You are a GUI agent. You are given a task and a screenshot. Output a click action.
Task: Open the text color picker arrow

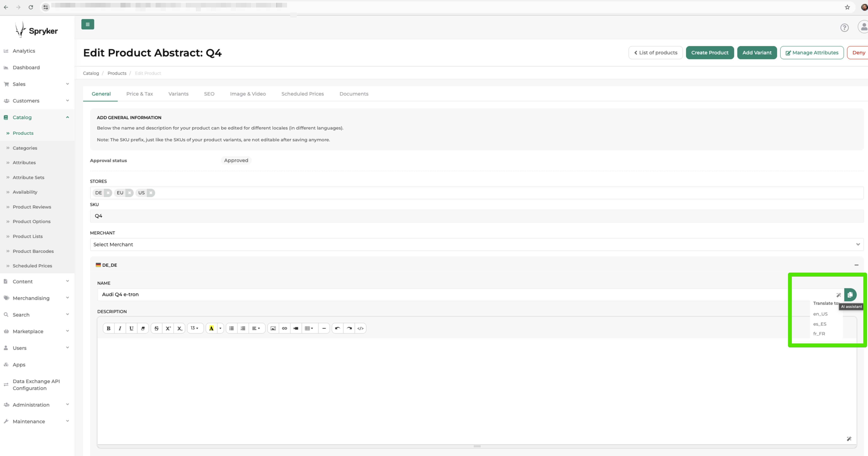220,328
